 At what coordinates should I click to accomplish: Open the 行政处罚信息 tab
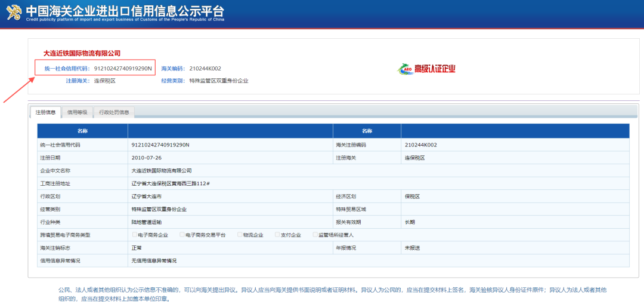tap(114, 112)
